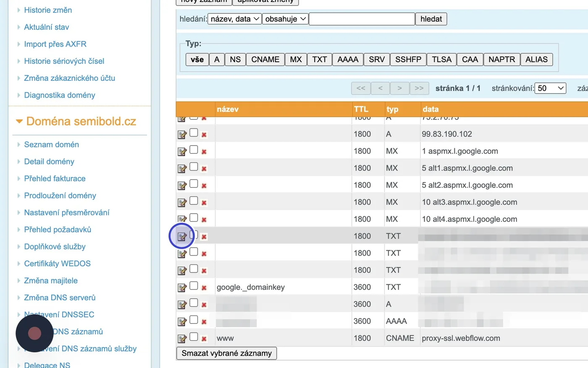Click the search text input field

(x=362, y=19)
